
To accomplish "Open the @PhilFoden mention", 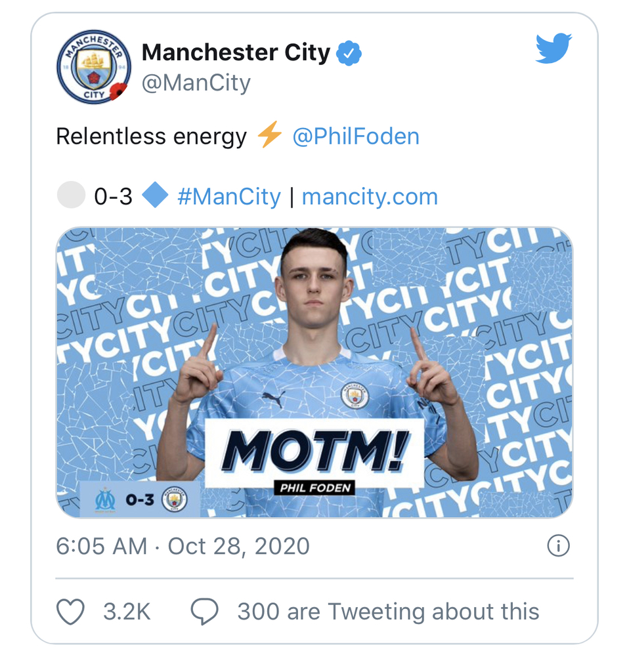I will click(356, 136).
